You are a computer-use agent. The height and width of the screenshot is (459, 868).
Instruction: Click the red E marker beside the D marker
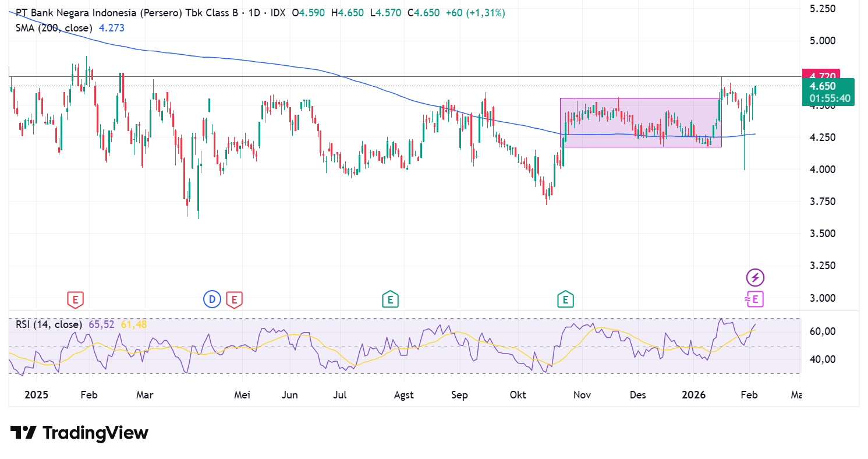[234, 300]
